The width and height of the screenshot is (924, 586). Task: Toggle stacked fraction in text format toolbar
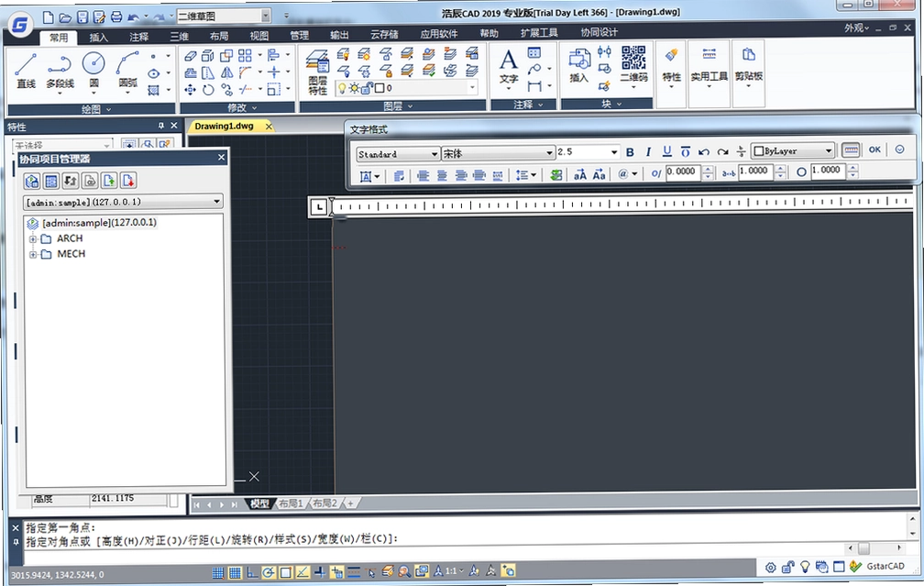(741, 151)
